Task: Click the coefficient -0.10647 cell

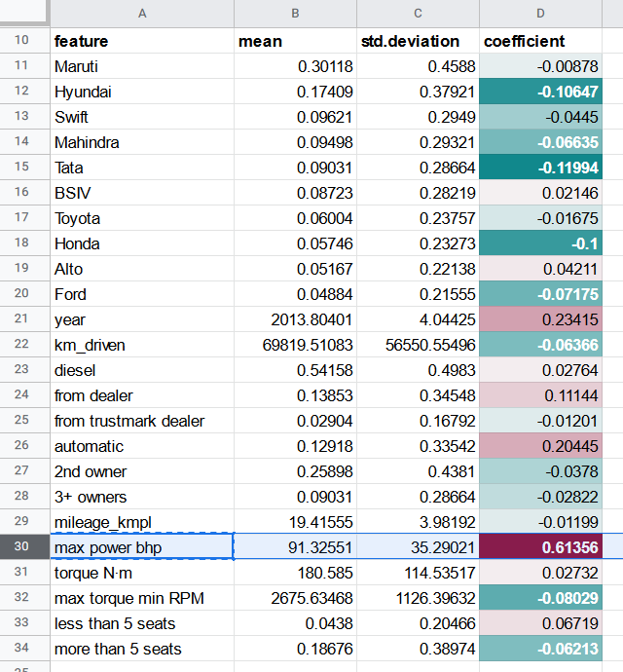Action: coord(540,92)
